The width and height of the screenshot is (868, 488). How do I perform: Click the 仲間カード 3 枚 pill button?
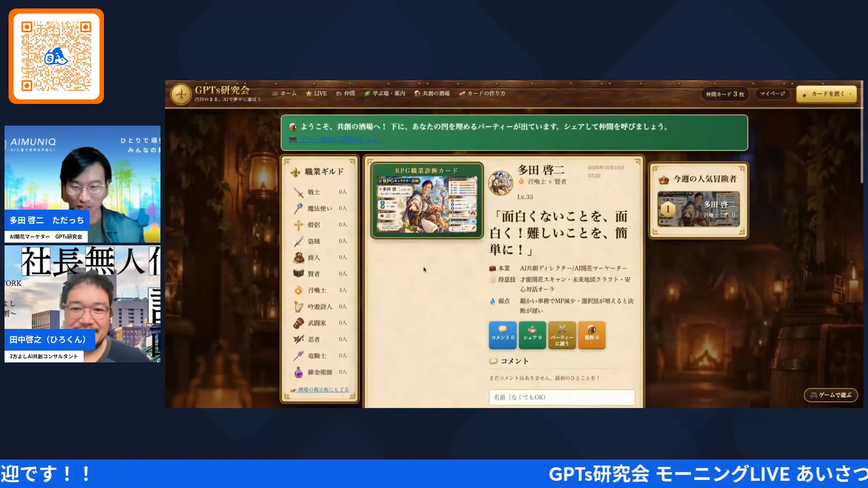click(x=725, y=94)
